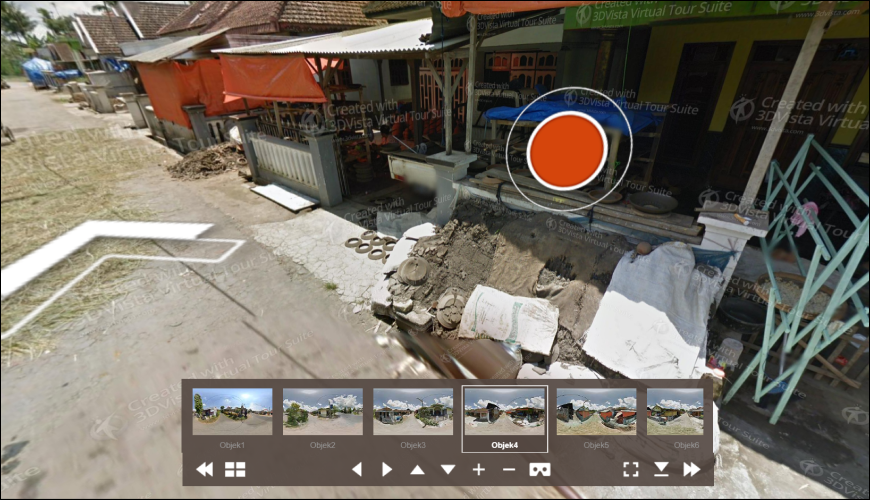The image size is (870, 500).
Task: Rotate the panorama view right
Action: [x=387, y=469]
